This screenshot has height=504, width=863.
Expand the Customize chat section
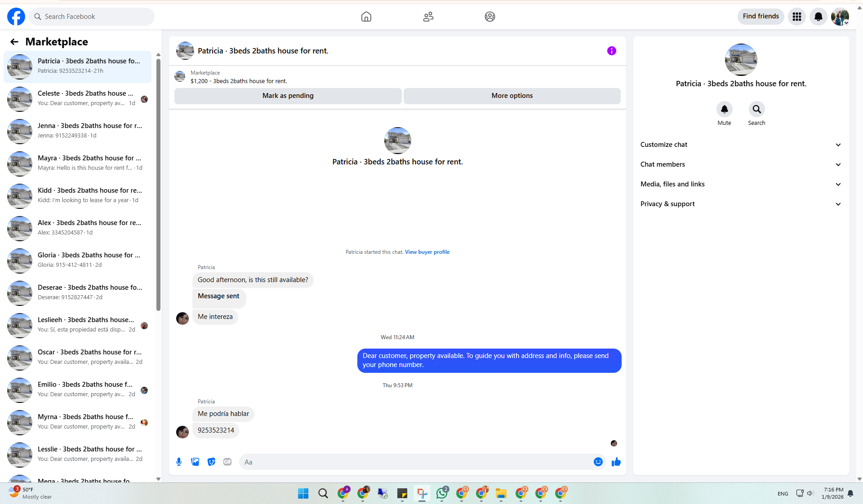point(740,145)
